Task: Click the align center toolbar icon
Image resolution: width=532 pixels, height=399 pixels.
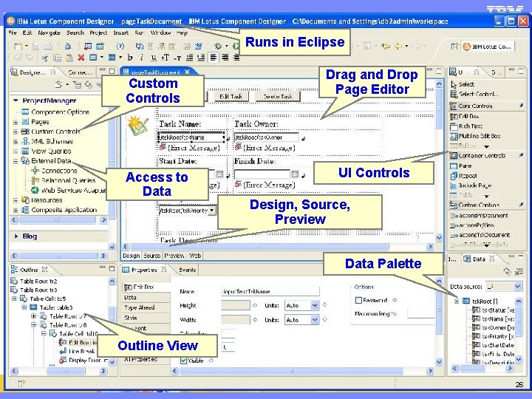Action: coord(225,58)
